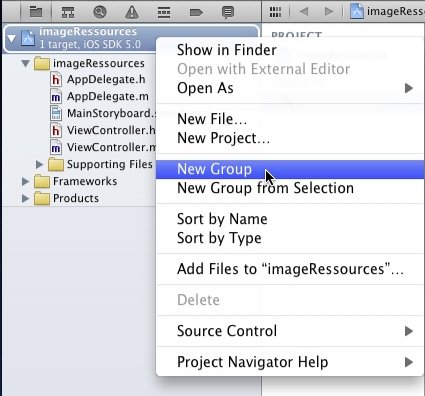425x396 pixels.
Task: Select ViewController.h file name
Action: point(111,130)
